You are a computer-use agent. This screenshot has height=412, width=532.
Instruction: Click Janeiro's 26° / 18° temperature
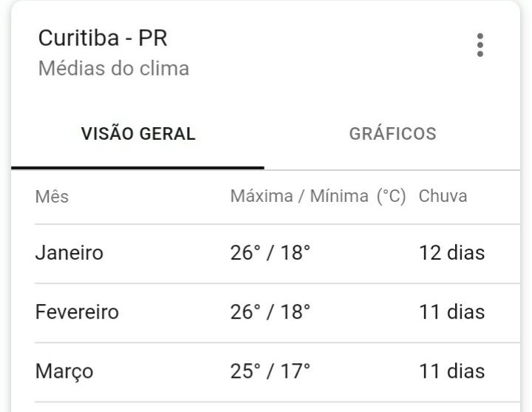270,253
